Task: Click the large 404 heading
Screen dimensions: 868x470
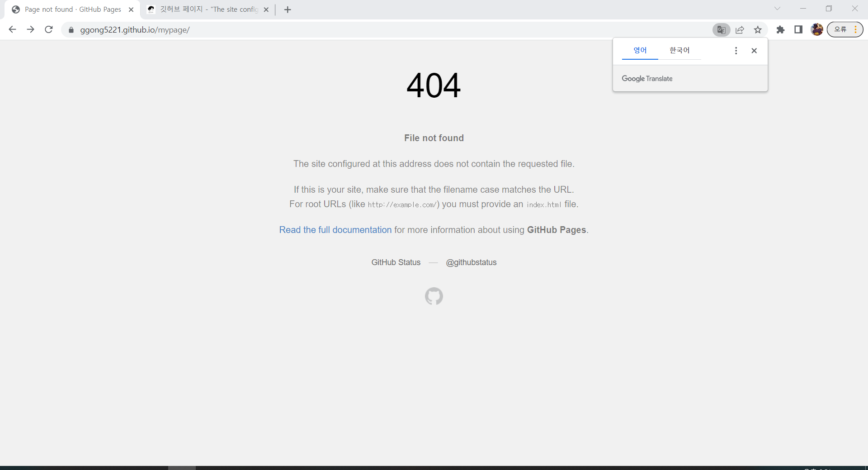Action: (x=434, y=85)
